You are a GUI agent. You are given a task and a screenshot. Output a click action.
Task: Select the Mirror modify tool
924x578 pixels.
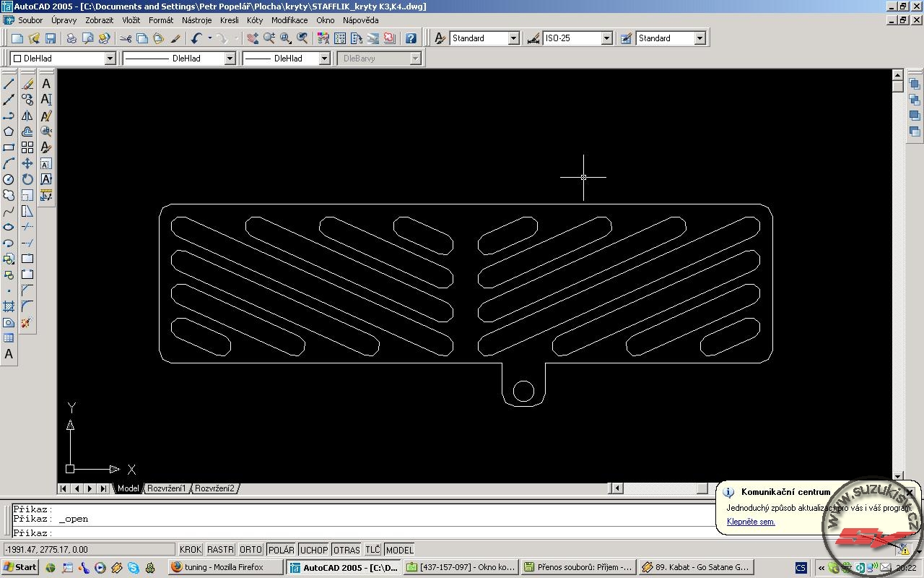pyautogui.click(x=27, y=116)
